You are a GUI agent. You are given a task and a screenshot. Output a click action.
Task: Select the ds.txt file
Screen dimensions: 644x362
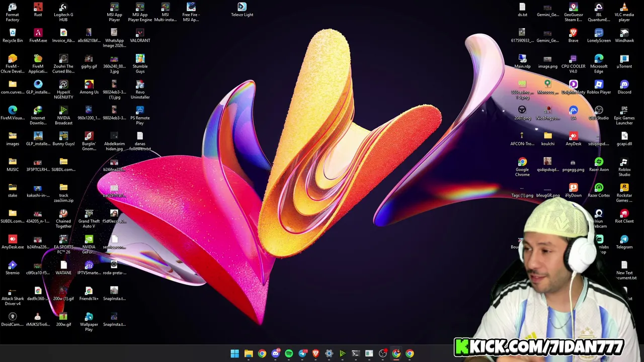coord(522,10)
